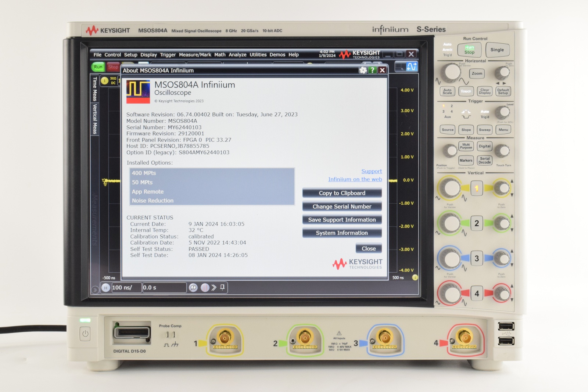Click the red Stop button on screen
The height and width of the screenshot is (392, 588).
pos(113,67)
